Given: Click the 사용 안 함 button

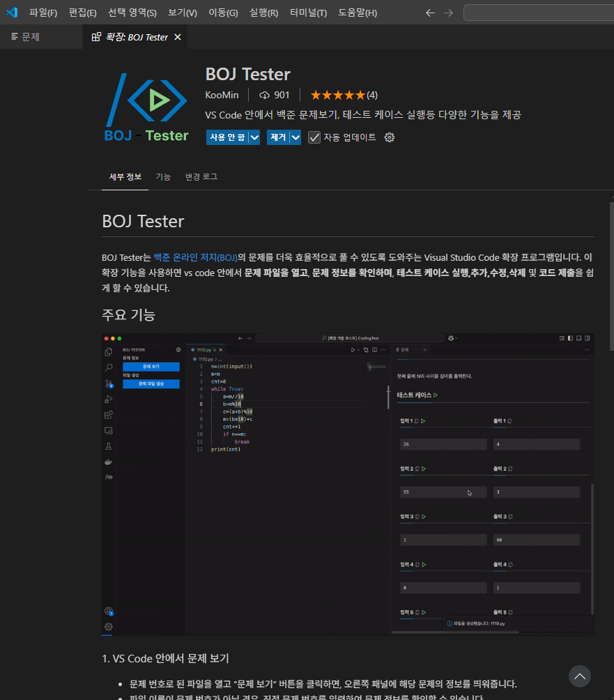Looking at the screenshot, I should pos(228,137).
